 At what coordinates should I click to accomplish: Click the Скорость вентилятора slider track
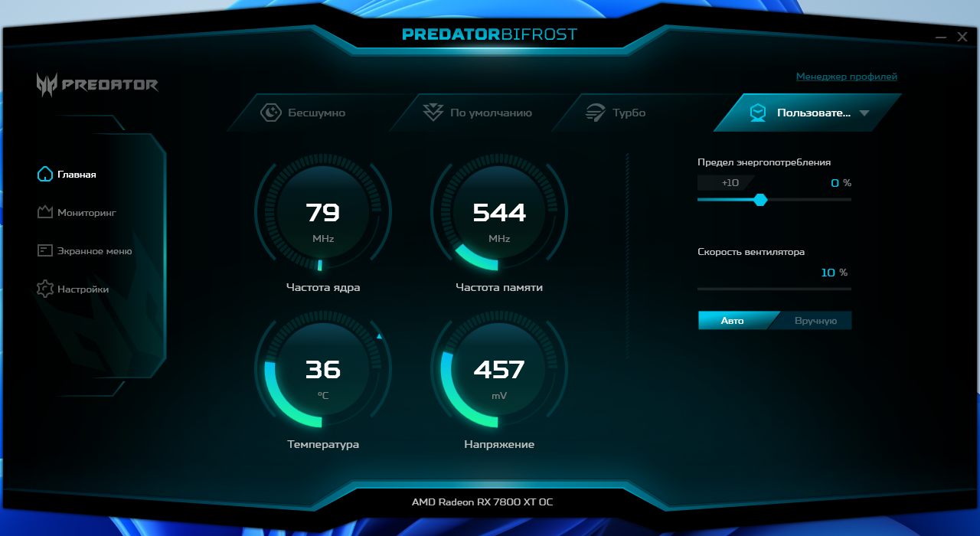point(774,289)
